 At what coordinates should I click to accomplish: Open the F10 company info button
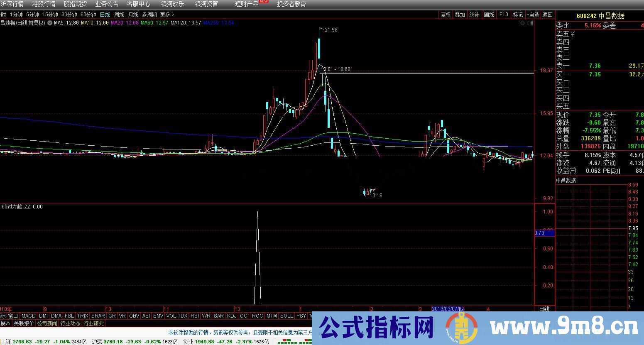503,15
